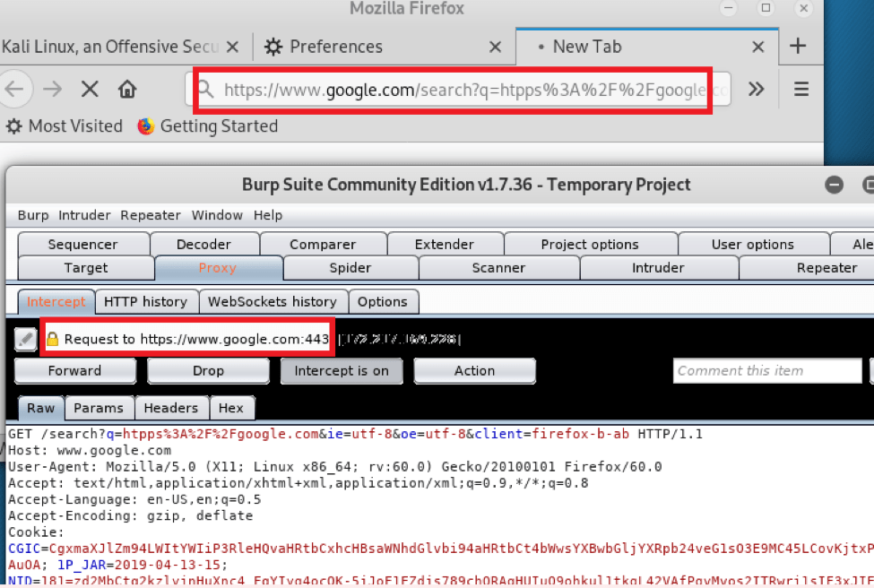Open the Most Visited bookmarks folder
874x588 pixels.
pos(65,126)
